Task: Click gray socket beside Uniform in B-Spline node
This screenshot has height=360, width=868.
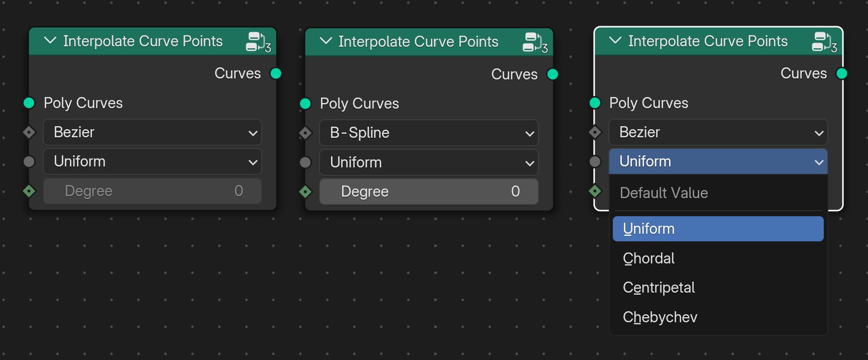Action: (305, 162)
